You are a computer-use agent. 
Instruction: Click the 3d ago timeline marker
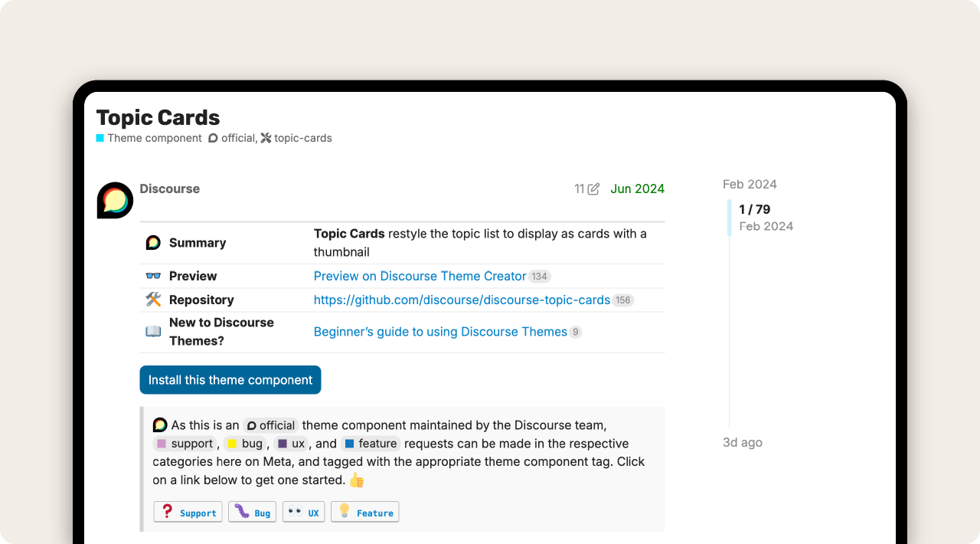pos(742,442)
